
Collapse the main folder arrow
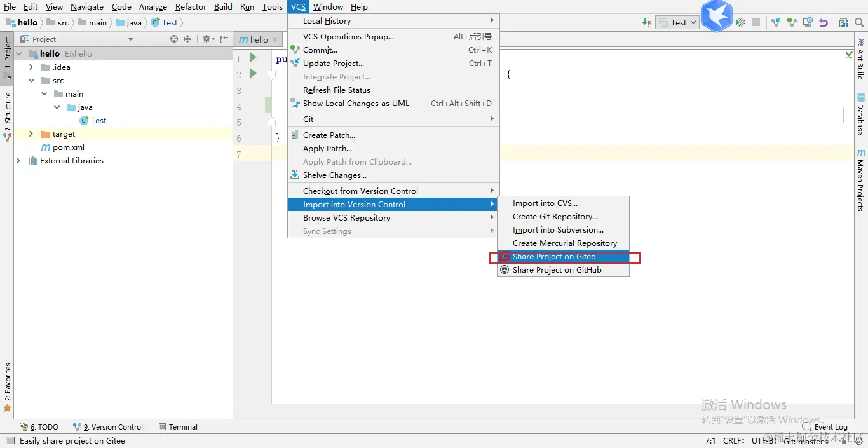[x=44, y=94]
